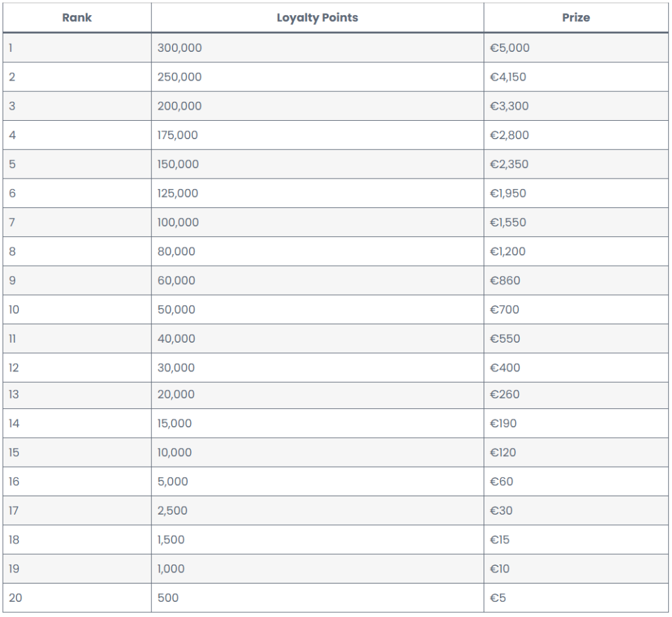Select the rank 16 cell
Image resolution: width=672 pixels, height=617 pixels.
click(77, 482)
